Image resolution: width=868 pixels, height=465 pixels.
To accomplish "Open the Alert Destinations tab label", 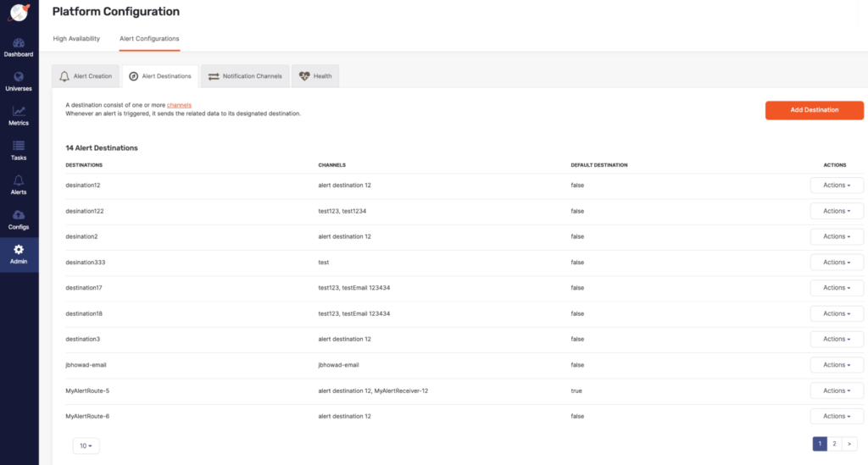I will point(166,76).
